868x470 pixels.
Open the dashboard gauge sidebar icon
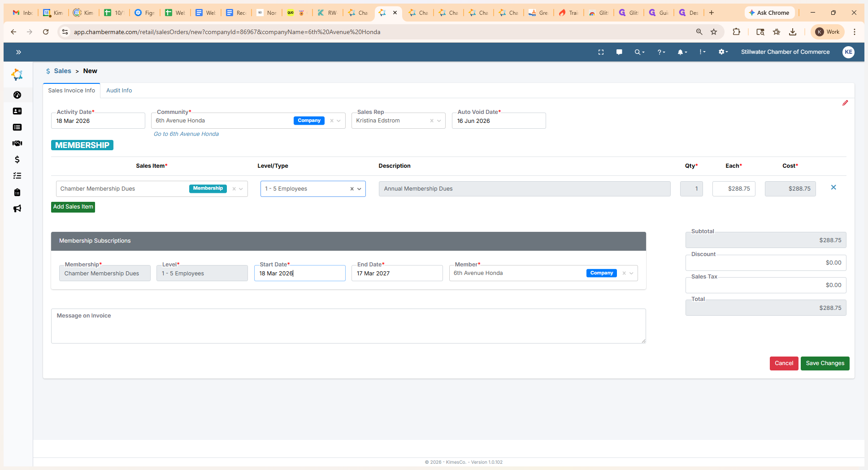coord(17,95)
